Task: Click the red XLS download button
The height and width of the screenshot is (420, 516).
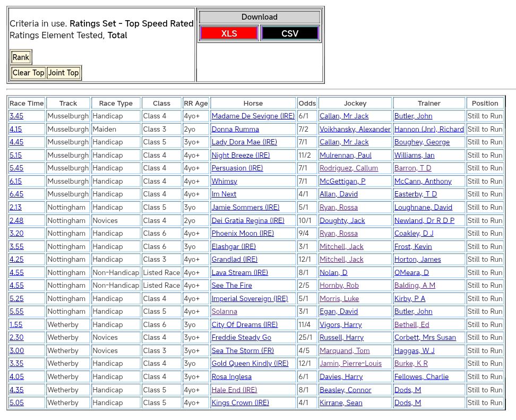Action: click(x=229, y=33)
